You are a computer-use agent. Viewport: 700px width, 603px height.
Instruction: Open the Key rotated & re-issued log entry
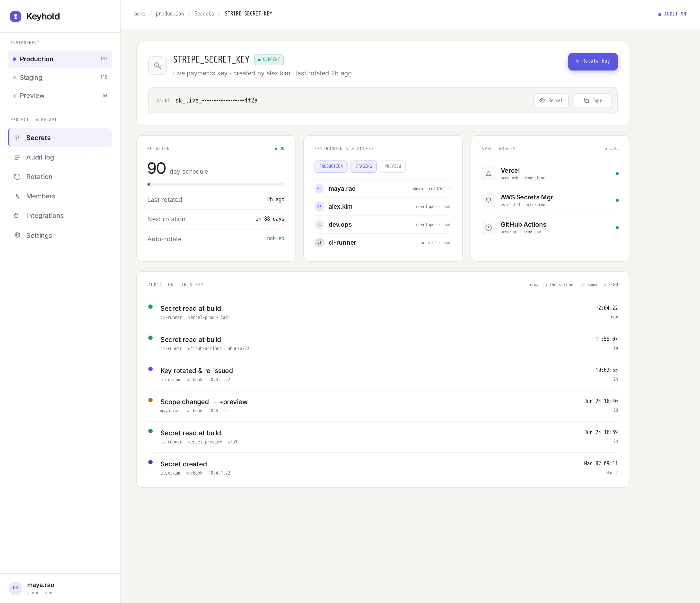pyautogui.click(x=383, y=374)
